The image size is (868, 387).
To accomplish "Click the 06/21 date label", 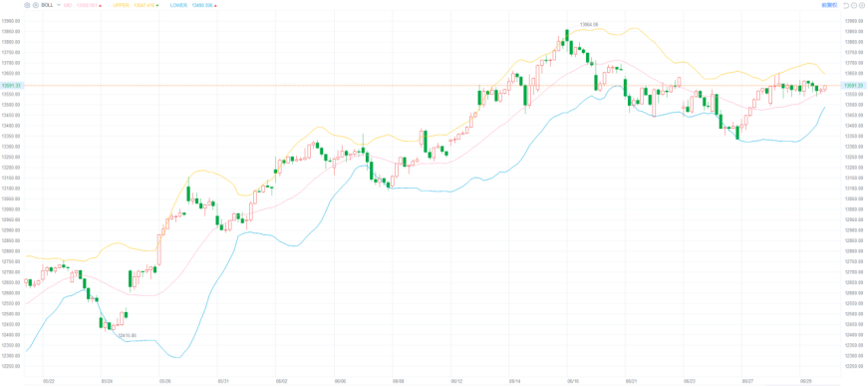I will pos(631,381).
